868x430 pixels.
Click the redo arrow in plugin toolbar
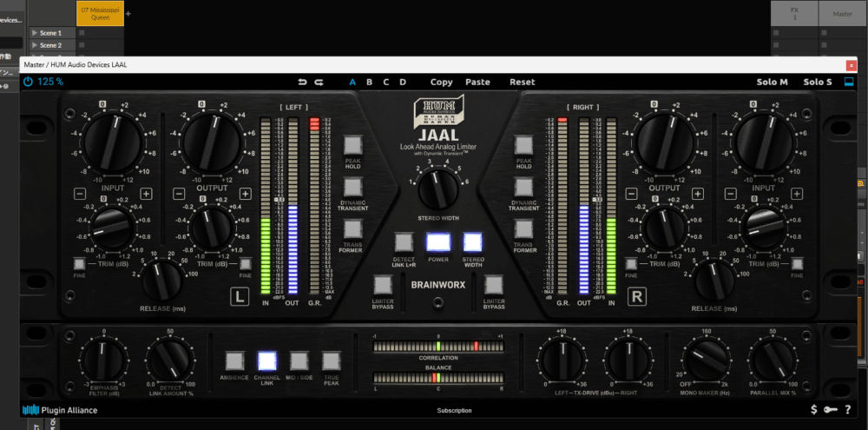tap(319, 82)
